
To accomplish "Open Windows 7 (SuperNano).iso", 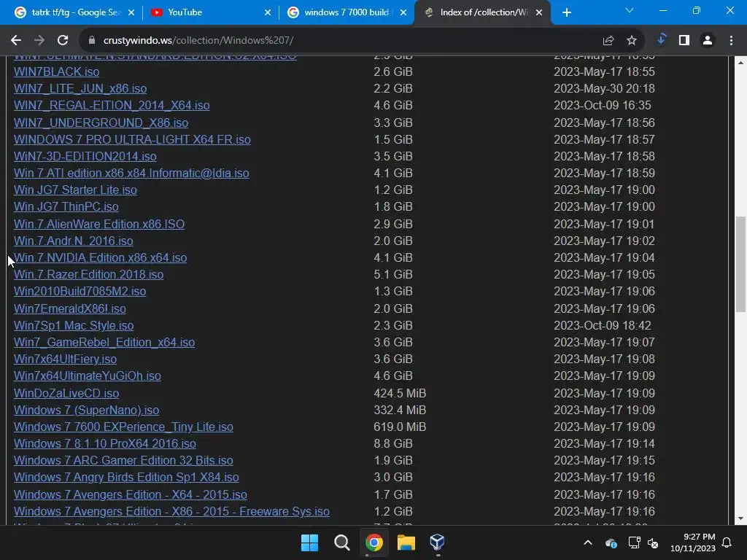I will [x=86, y=410].
